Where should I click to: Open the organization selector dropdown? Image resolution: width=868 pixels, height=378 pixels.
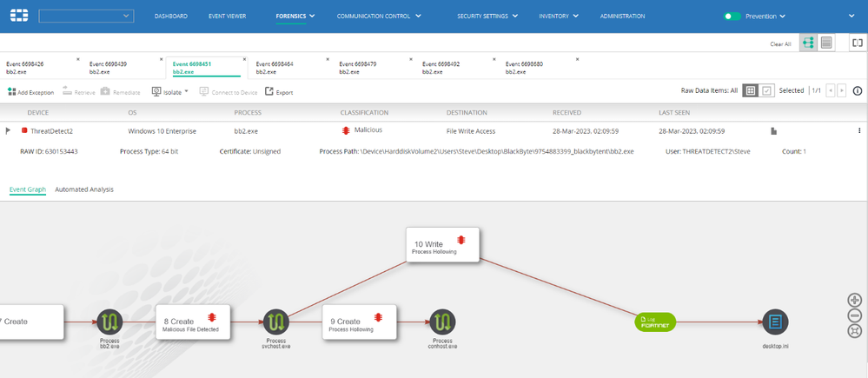point(86,16)
